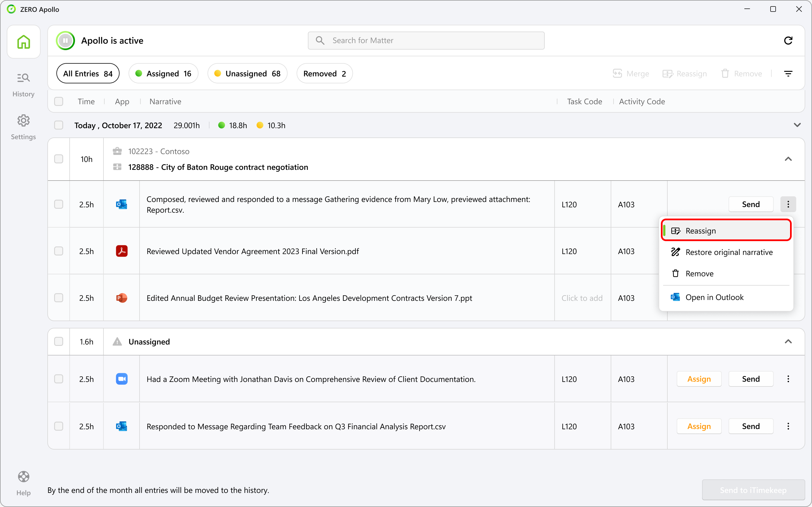Click inside the Search for Matter field
The height and width of the screenshot is (507, 812).
coord(425,40)
